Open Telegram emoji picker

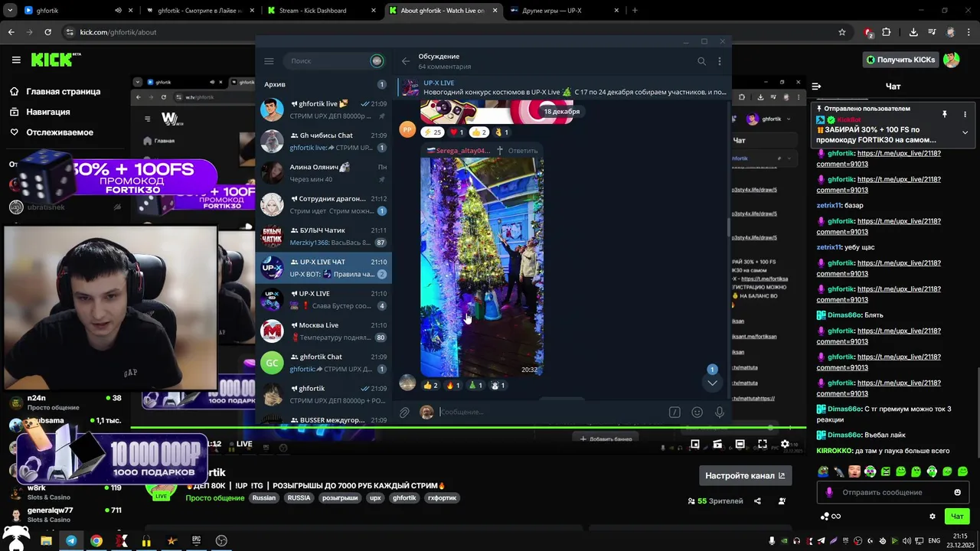pyautogui.click(x=697, y=412)
